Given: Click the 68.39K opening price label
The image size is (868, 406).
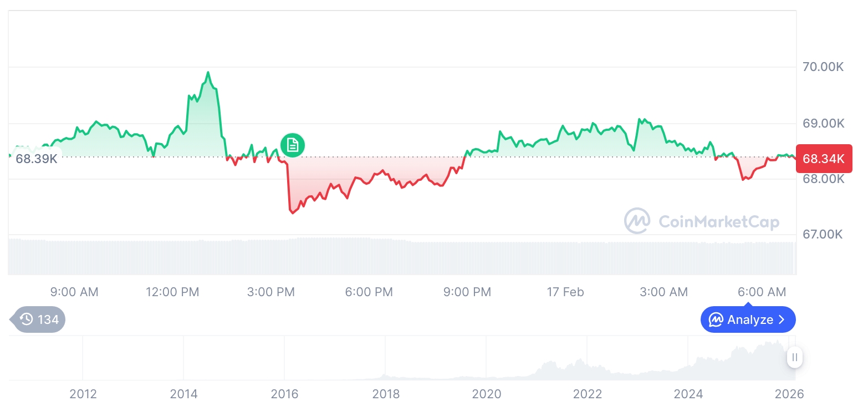Looking at the screenshot, I should (37, 159).
